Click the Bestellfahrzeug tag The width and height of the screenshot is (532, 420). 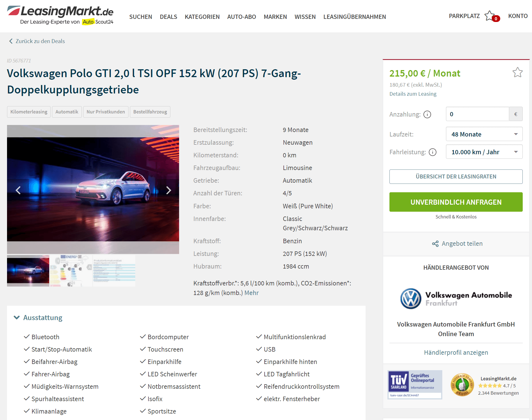click(150, 112)
